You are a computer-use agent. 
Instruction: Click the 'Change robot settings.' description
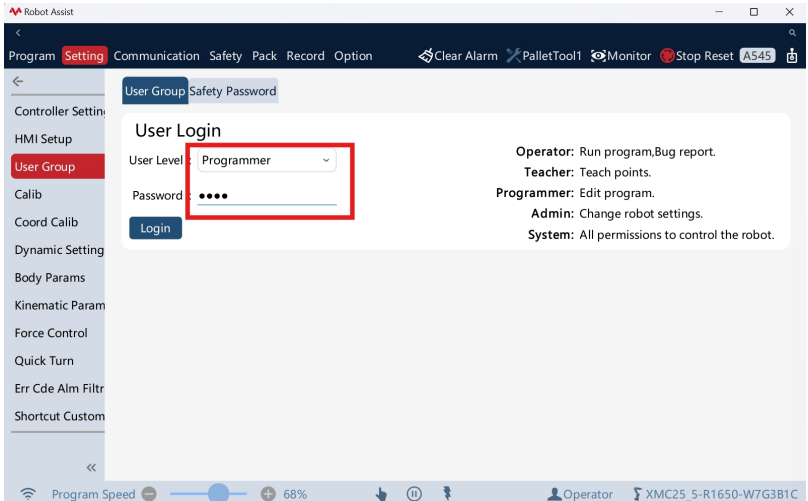(x=641, y=213)
